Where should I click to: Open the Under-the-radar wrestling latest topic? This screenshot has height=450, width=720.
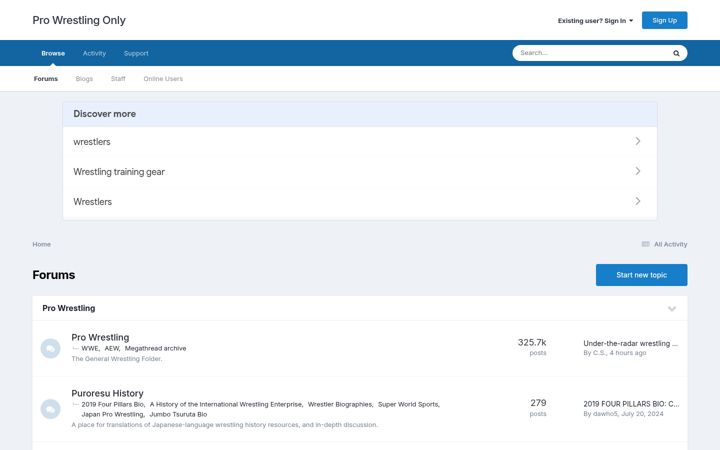(x=630, y=343)
